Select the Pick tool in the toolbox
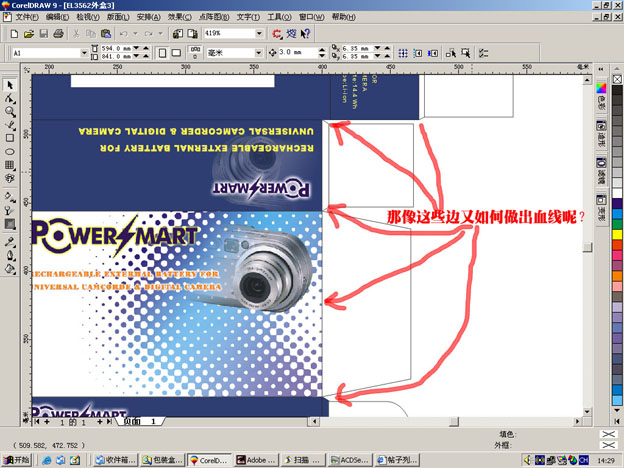 (x=10, y=85)
